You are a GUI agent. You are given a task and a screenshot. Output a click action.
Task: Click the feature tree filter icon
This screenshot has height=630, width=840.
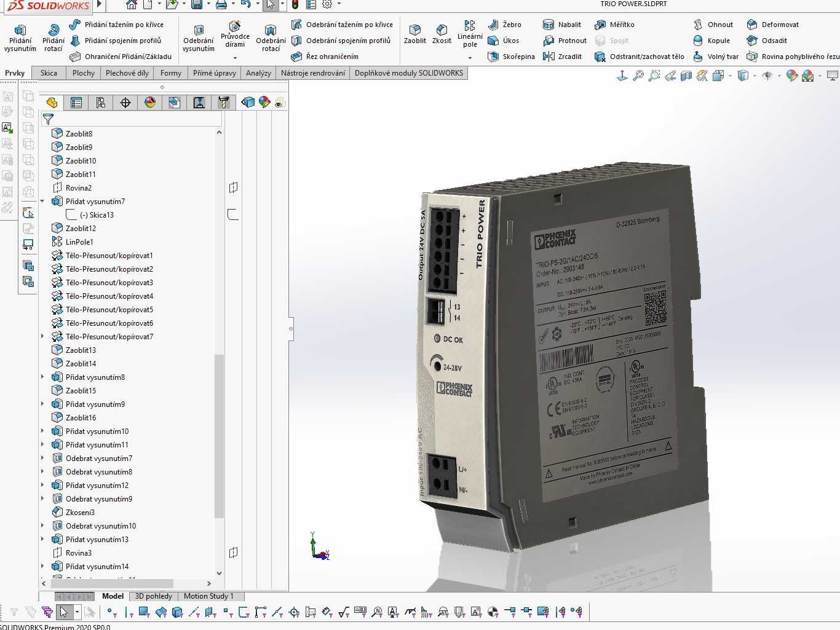pos(48,119)
